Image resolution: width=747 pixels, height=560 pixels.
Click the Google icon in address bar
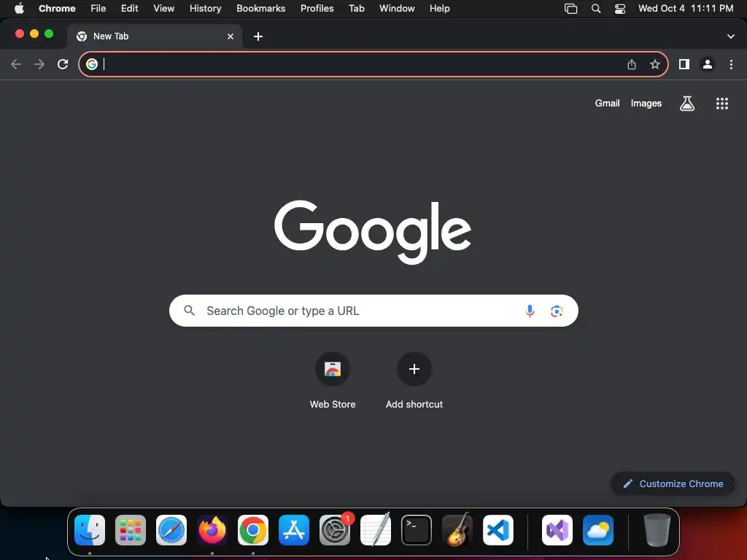(x=92, y=64)
